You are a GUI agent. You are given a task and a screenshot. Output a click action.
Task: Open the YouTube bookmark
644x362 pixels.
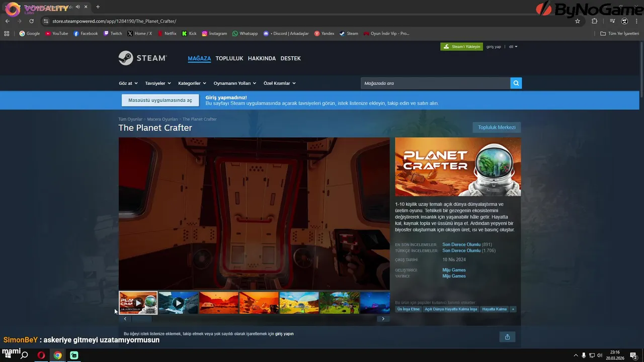click(x=56, y=34)
